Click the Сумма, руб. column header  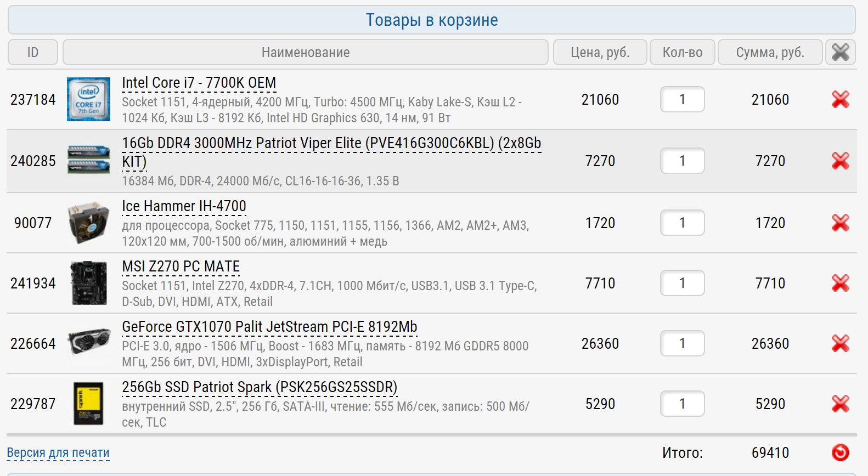(x=770, y=52)
